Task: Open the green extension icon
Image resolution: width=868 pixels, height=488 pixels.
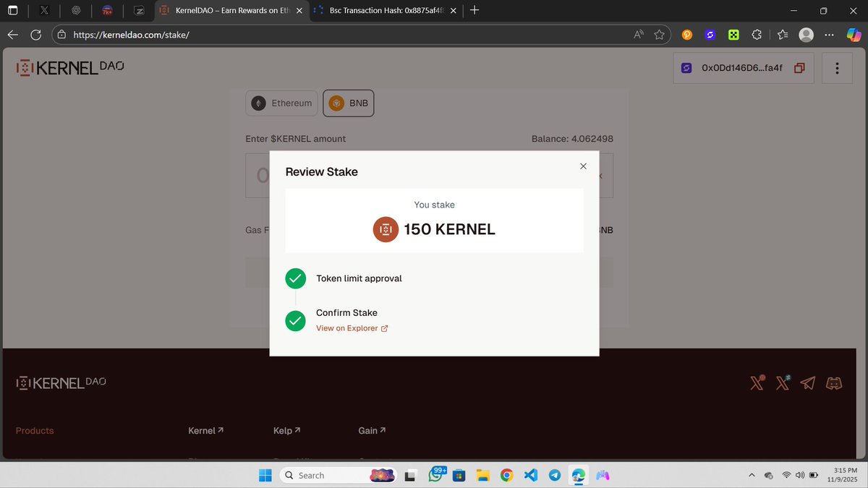Action: point(733,34)
